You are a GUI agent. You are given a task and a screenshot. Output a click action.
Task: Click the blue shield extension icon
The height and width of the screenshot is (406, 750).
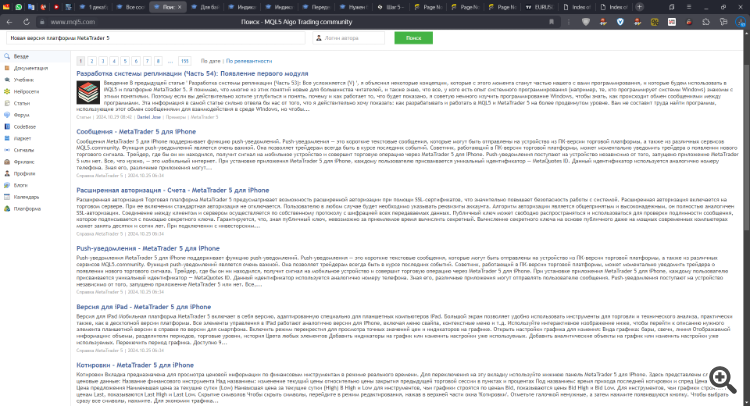pos(620,22)
